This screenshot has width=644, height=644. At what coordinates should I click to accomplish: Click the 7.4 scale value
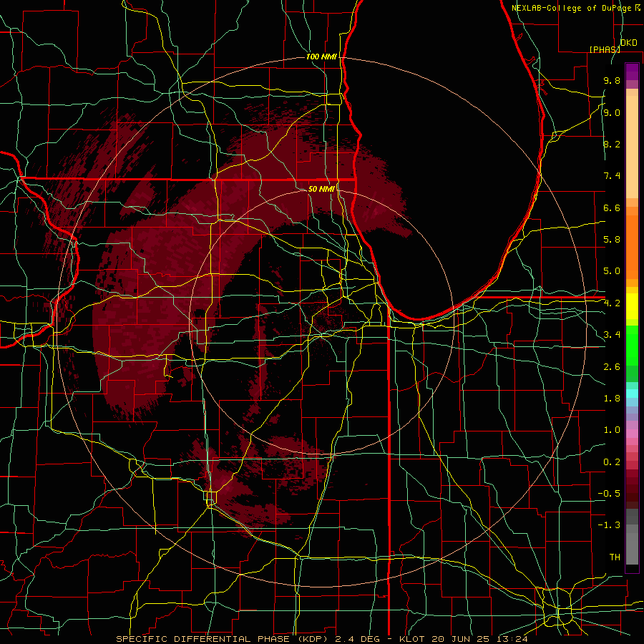click(x=612, y=176)
